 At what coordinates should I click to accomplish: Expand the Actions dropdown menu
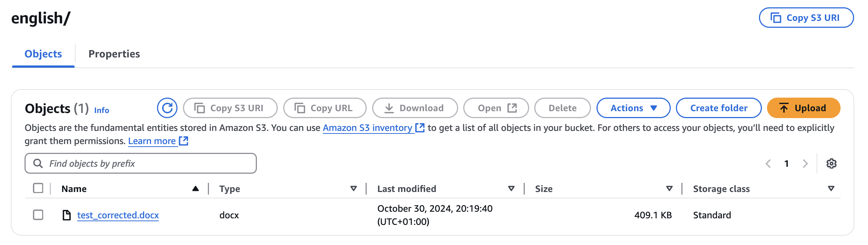[x=633, y=108]
